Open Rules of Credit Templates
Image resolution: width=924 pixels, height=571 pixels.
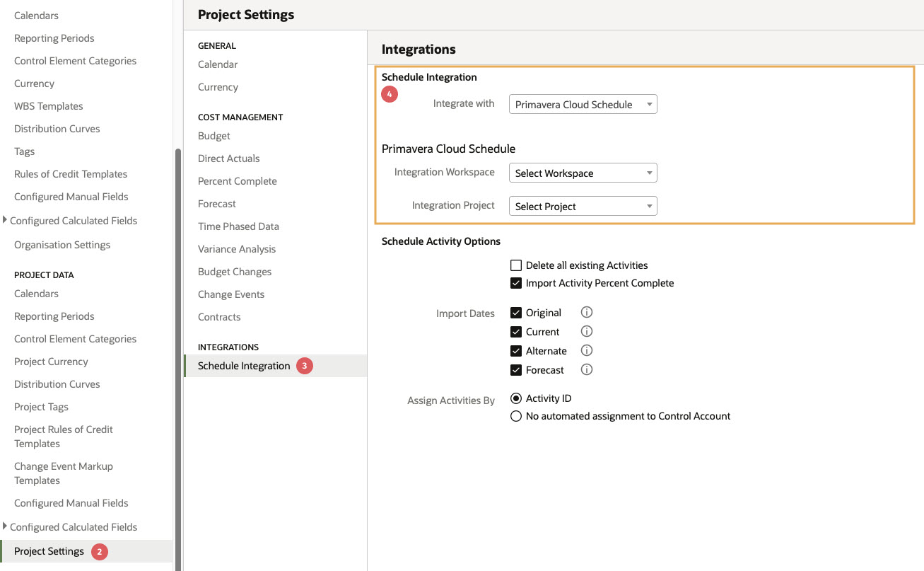71,174
